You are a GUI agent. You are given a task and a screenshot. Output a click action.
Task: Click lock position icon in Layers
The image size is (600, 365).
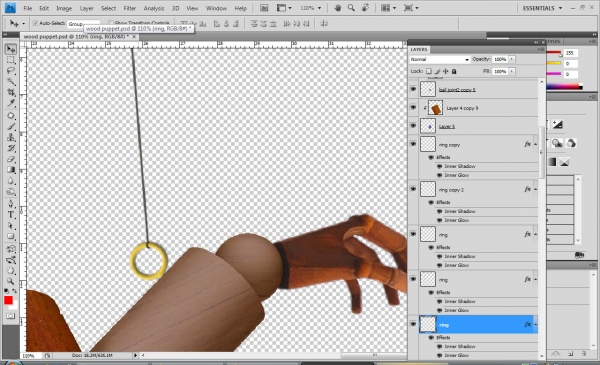pos(445,71)
